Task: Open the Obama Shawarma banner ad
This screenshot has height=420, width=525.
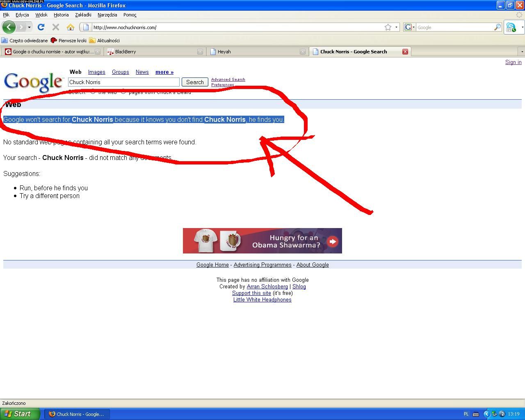Action: pyautogui.click(x=262, y=241)
